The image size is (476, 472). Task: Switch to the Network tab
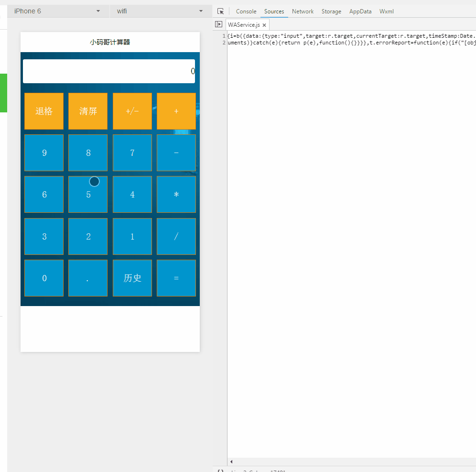click(x=303, y=11)
